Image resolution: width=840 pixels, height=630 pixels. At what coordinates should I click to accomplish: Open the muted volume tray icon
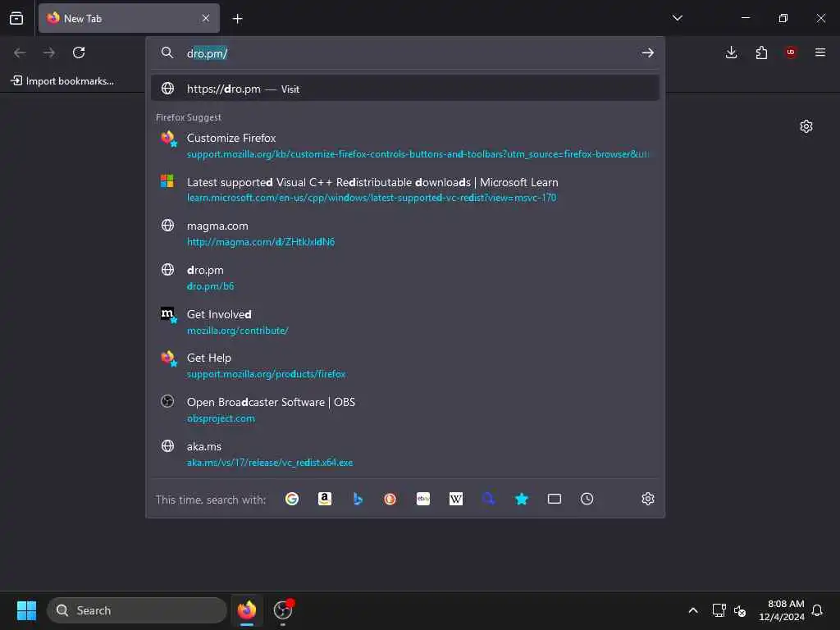click(x=740, y=610)
